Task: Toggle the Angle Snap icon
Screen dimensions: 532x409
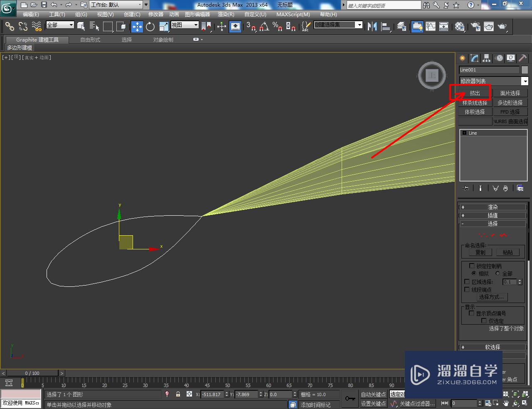Action: tap(264, 27)
